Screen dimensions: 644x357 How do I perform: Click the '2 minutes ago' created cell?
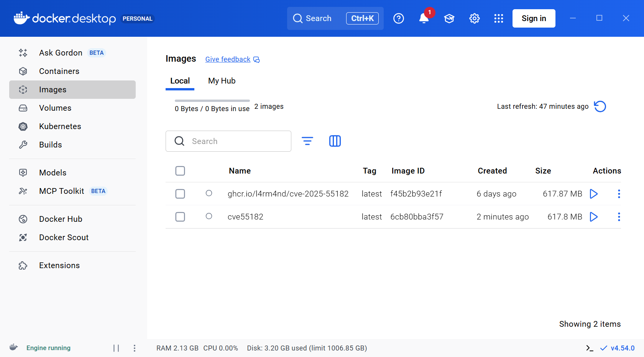pos(503,217)
